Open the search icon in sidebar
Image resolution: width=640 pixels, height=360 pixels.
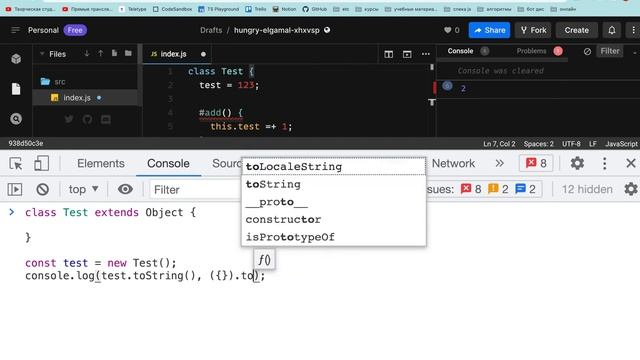pyautogui.click(x=16, y=119)
